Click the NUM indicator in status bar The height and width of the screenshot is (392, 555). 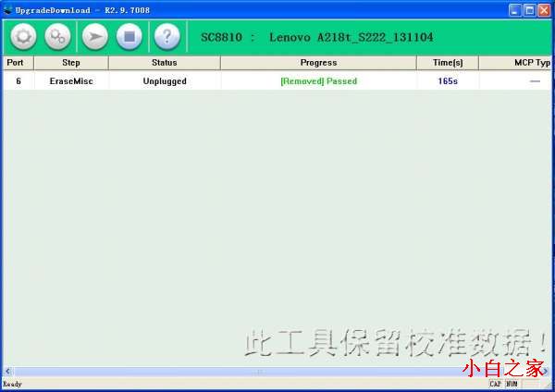coord(512,384)
